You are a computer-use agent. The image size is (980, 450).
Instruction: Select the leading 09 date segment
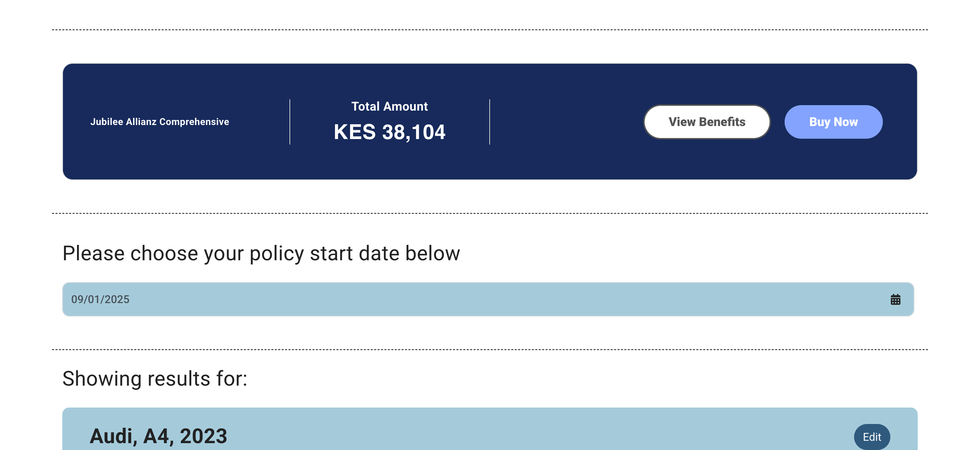(77, 300)
